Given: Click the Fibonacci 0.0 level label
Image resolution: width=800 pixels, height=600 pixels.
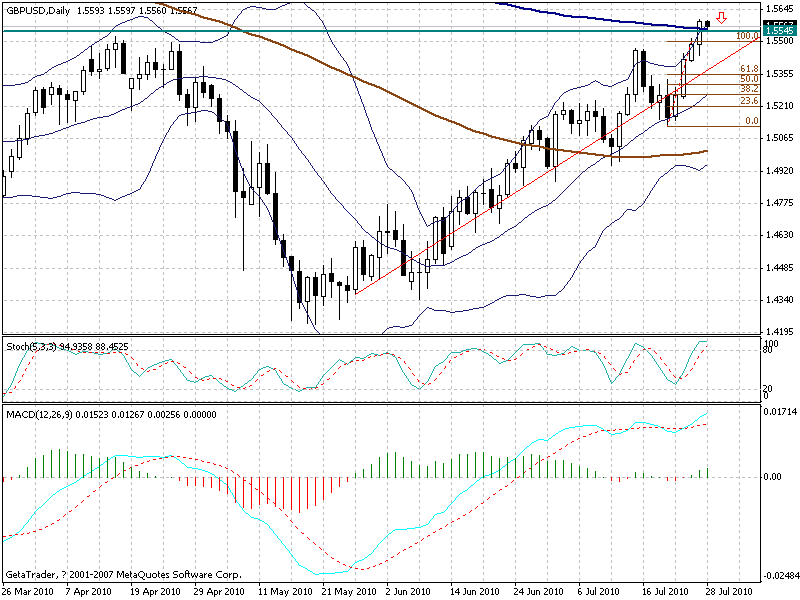Looking at the screenshot, I should pos(752,121).
